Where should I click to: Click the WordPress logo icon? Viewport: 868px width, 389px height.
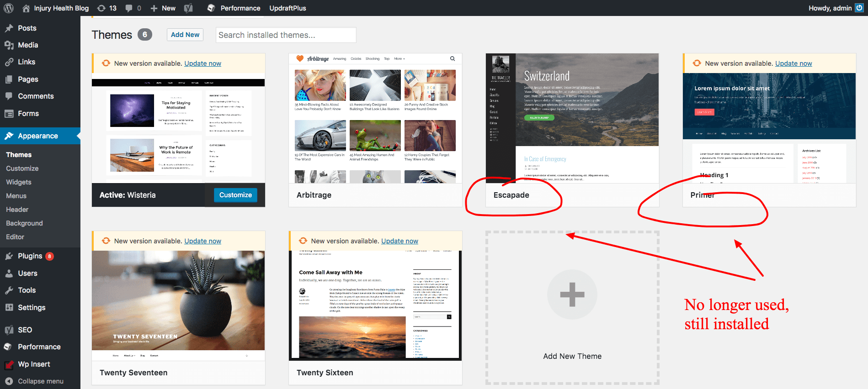(9, 8)
